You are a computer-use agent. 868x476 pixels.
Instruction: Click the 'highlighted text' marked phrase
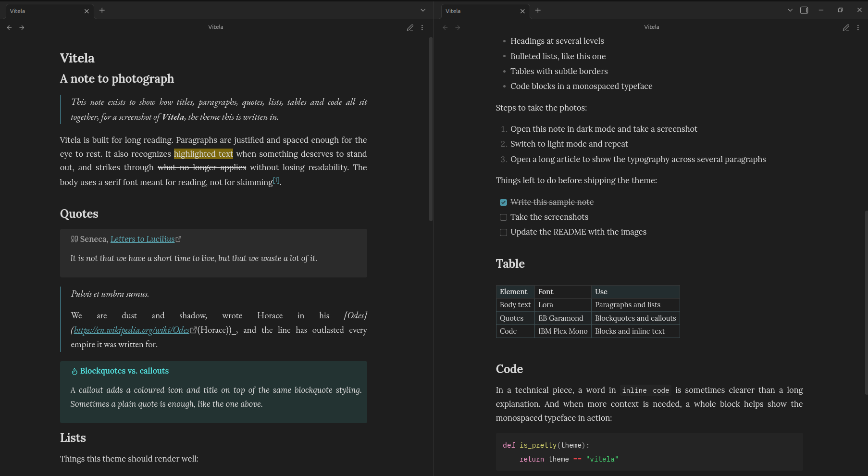pyautogui.click(x=203, y=154)
